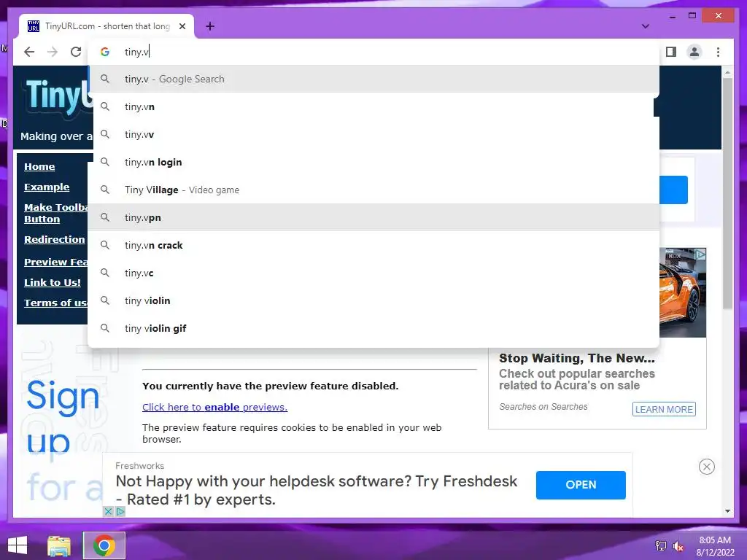Image resolution: width=747 pixels, height=560 pixels.
Task: Open the Preview Feature sidebar link
Action: point(55,262)
